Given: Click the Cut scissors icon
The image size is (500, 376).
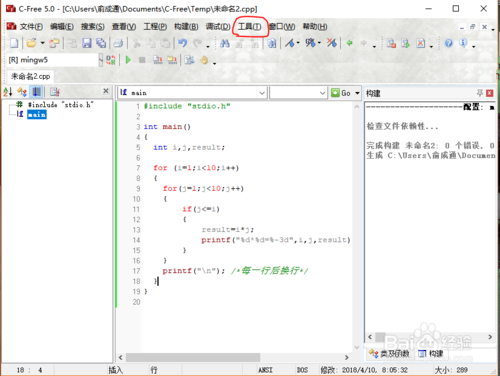Looking at the screenshot, I should (x=137, y=43).
